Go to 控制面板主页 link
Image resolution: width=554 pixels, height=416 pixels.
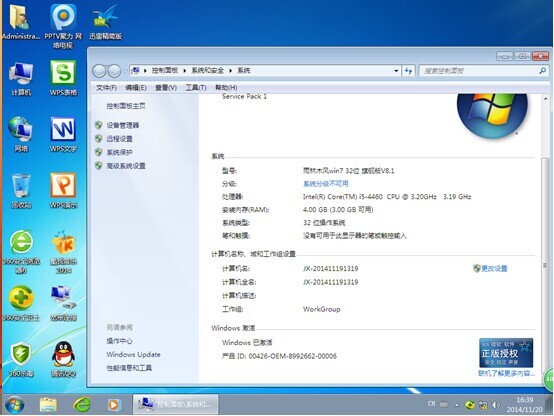pos(126,106)
